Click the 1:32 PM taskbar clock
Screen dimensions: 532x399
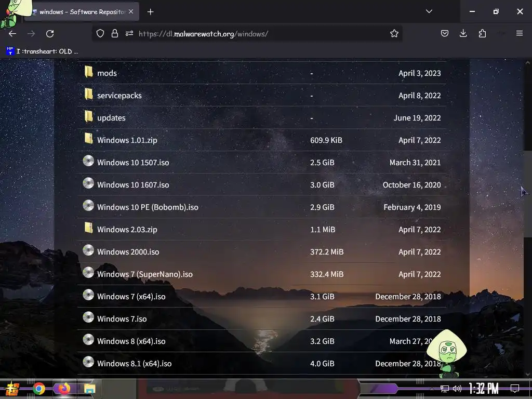click(x=484, y=389)
